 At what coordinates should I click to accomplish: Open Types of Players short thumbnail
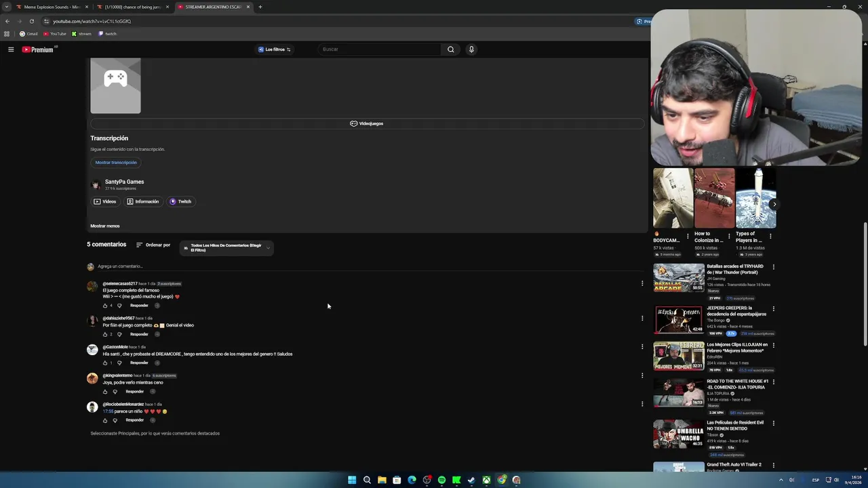point(755,199)
